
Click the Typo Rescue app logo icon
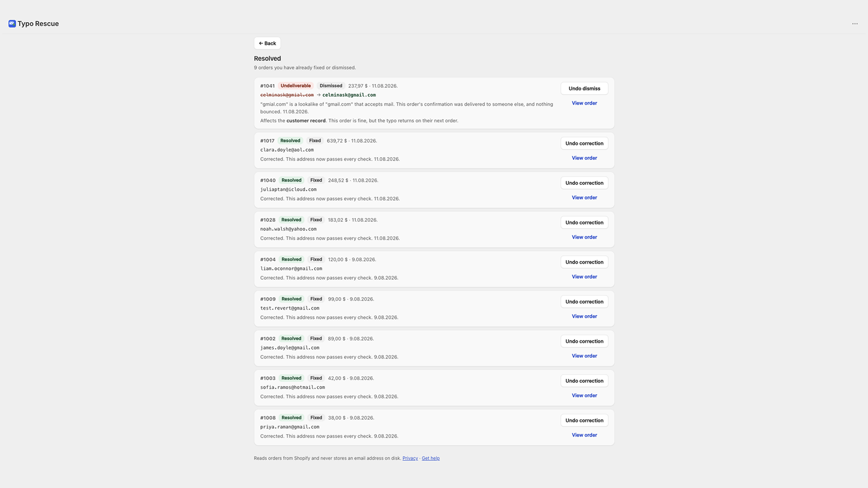coord(12,24)
